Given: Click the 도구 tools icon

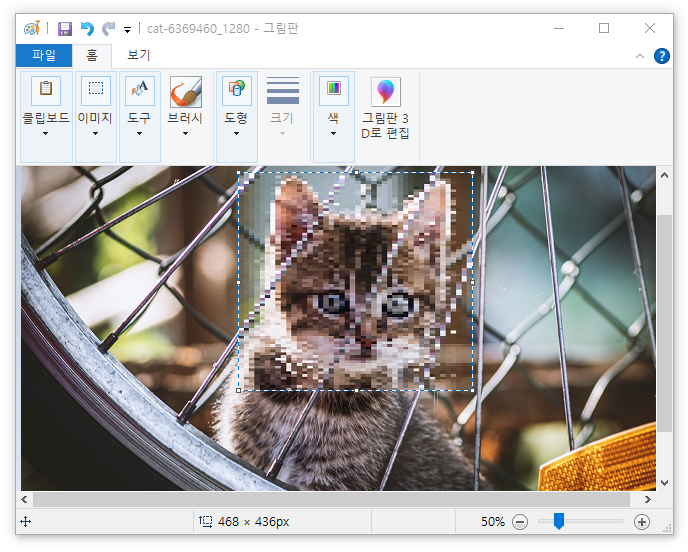Looking at the screenshot, I should [140, 90].
